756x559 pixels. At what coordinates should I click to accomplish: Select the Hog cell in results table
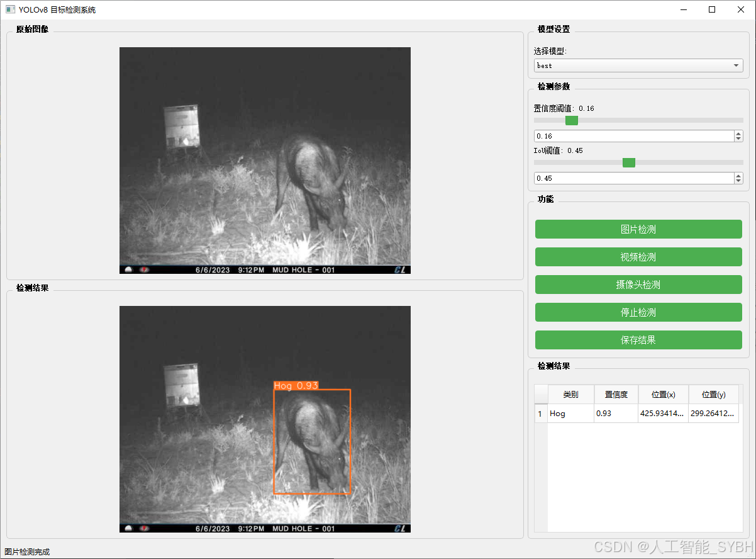point(570,414)
